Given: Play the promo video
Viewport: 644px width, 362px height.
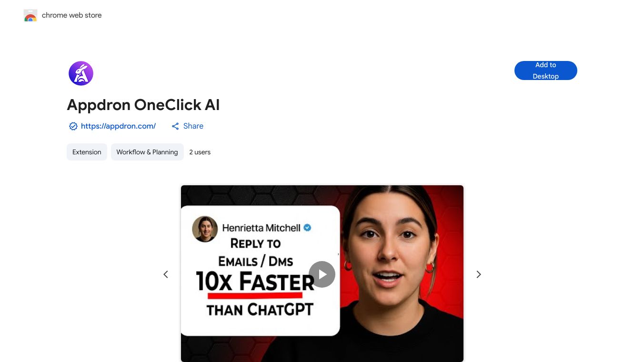Looking at the screenshot, I should pos(322,274).
